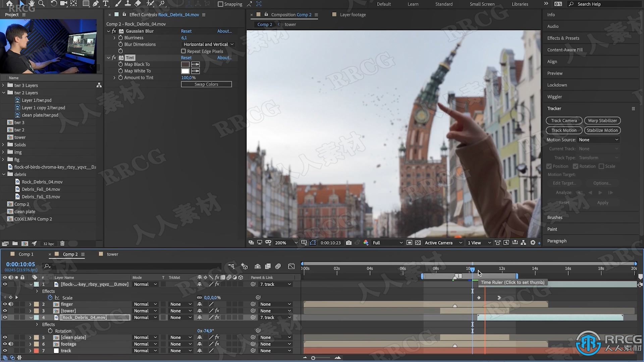Click the Reset button for Tint effect

[x=186, y=57]
